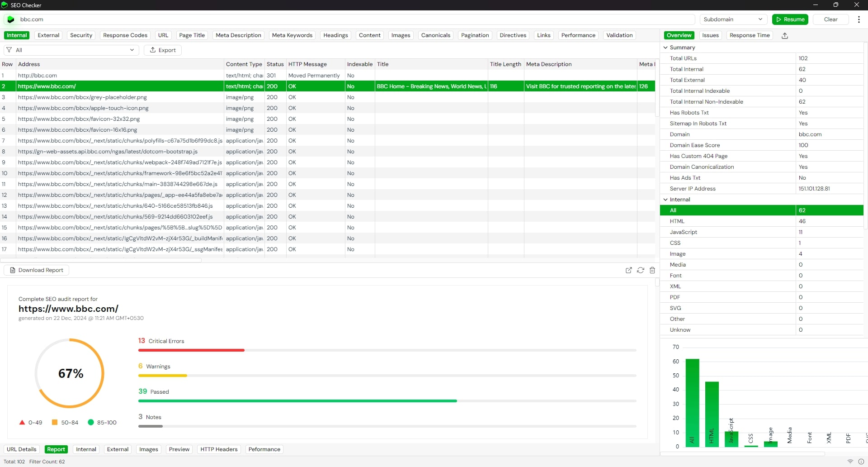
Task: Resume the crawl
Action: click(x=790, y=19)
